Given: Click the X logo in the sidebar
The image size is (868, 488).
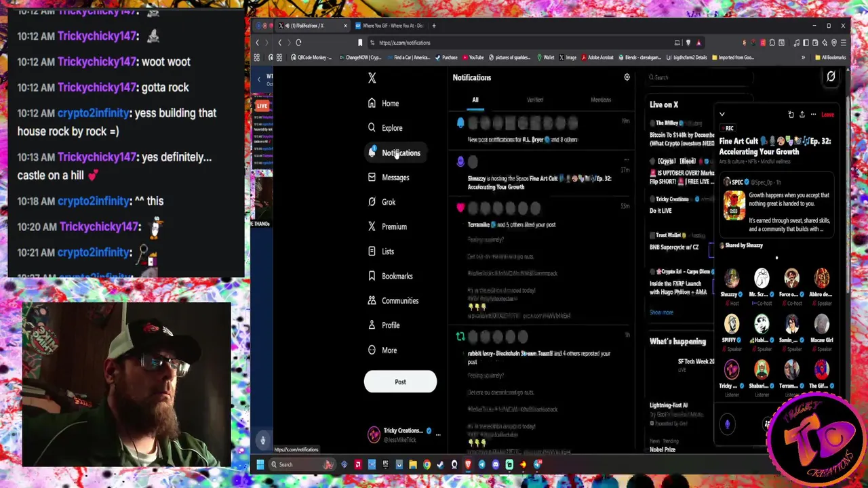Looking at the screenshot, I should pos(372,78).
